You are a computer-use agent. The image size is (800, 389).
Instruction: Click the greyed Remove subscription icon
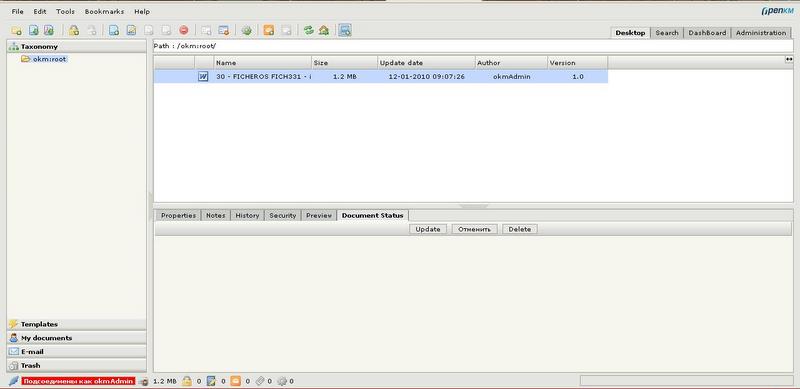(286, 31)
